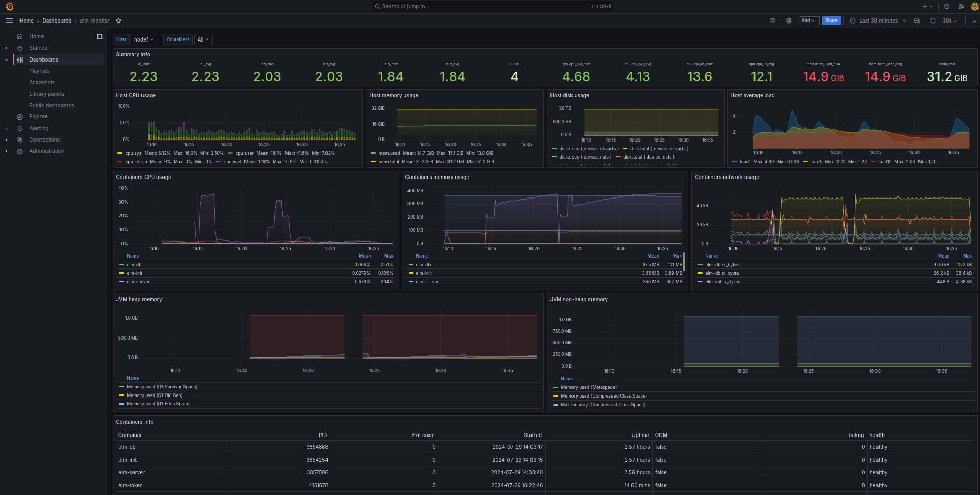This screenshot has height=495, width=980.
Task: Click the zoom out time range icon
Action: coord(917,21)
